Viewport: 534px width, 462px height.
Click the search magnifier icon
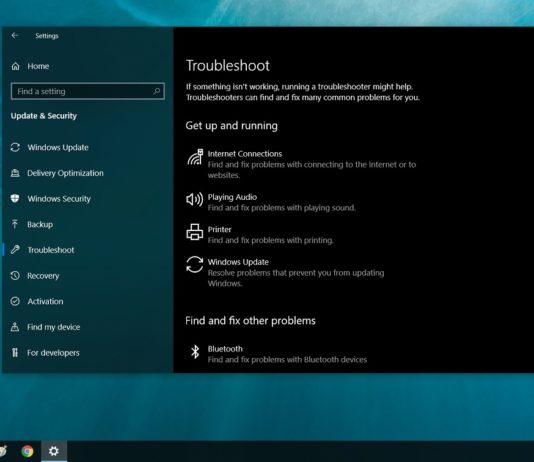156,91
